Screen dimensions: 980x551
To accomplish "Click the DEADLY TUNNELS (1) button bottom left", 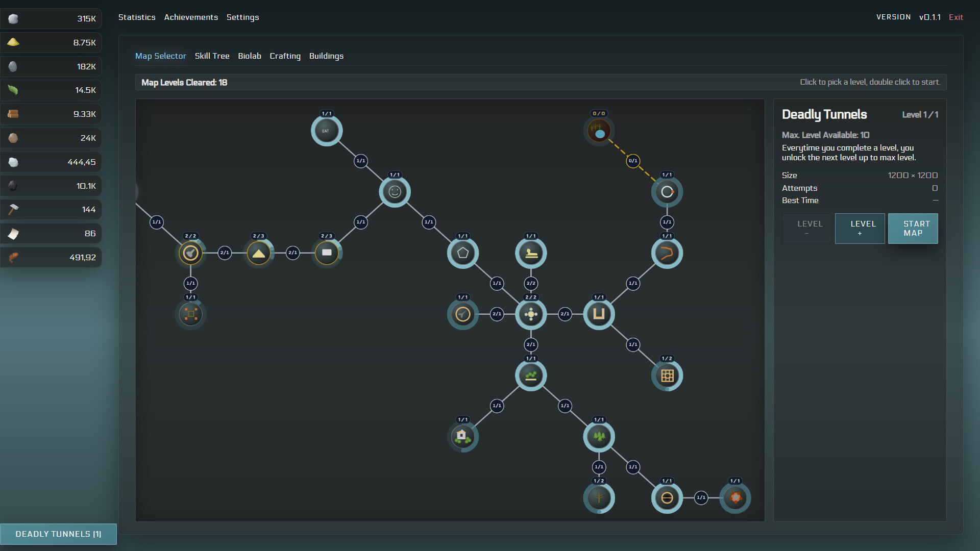I will pos(58,534).
